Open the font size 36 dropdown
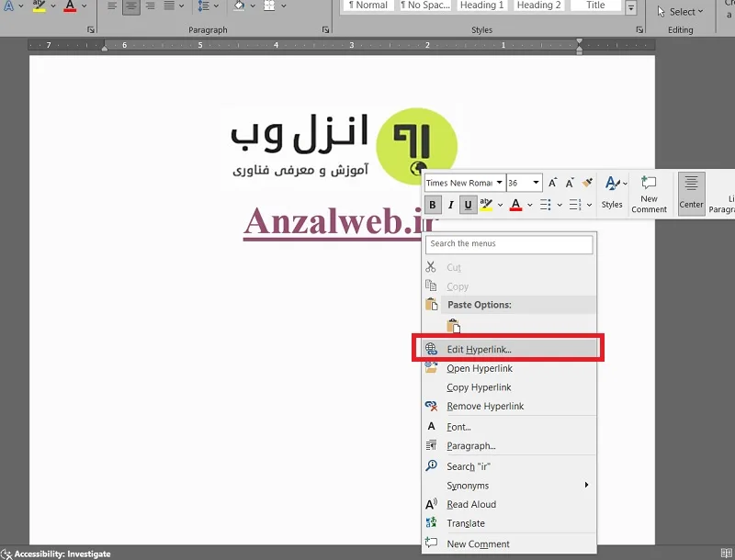This screenshot has height=560, width=735. tap(536, 183)
